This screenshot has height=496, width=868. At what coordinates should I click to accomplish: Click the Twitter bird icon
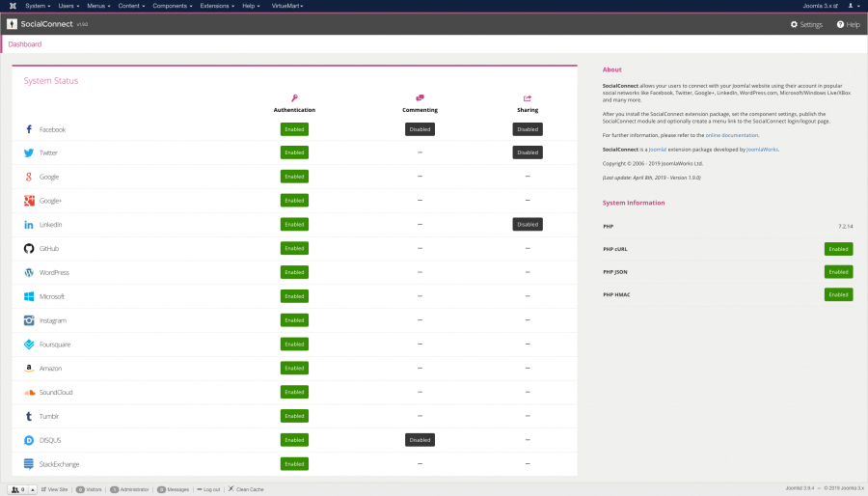click(x=29, y=152)
